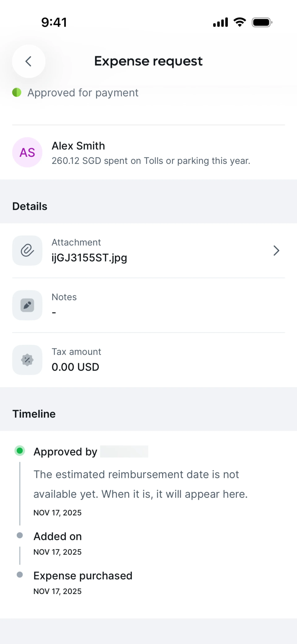
Task: Tap the Notes pencil icon
Action: pos(27,305)
